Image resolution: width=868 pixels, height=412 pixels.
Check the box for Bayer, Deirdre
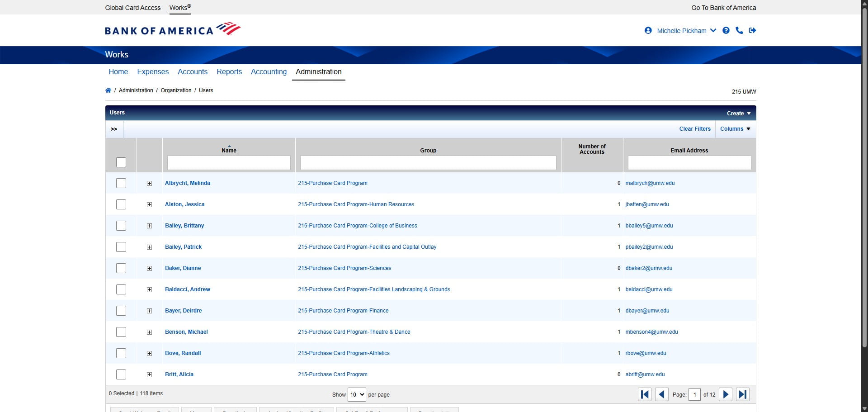[121, 311]
